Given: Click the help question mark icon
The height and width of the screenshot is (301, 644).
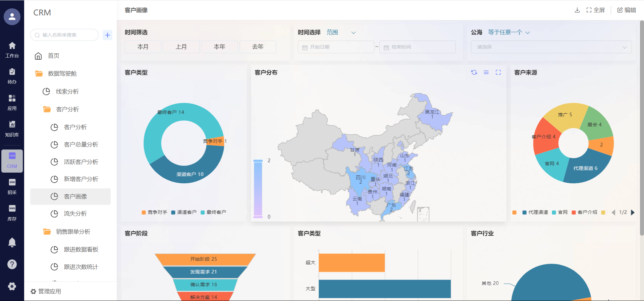Looking at the screenshot, I should tap(12, 264).
